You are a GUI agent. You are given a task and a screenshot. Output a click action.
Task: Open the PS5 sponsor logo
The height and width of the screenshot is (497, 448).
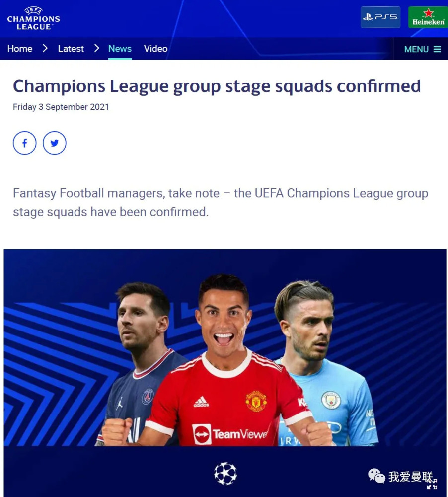click(380, 17)
